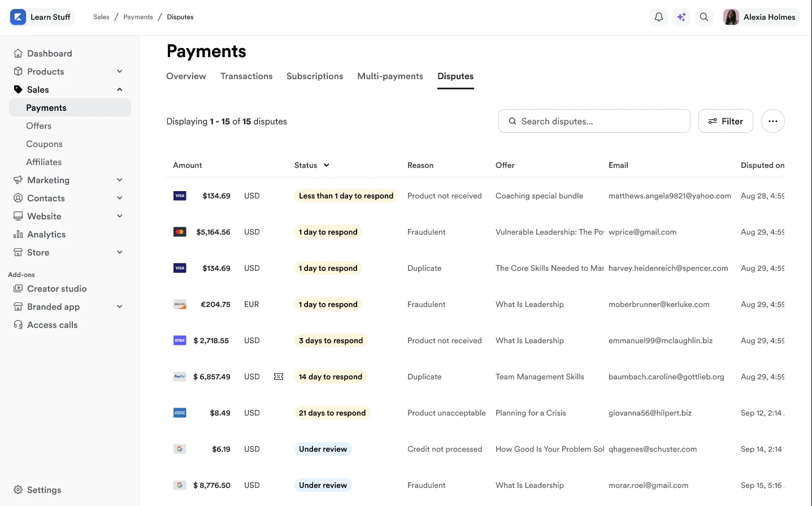Open the Multi-payments tab
This screenshot has width=812, height=506.
[x=390, y=76]
